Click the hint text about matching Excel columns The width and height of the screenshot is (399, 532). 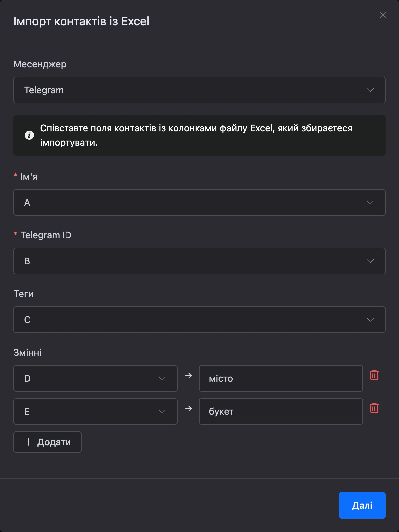click(x=196, y=135)
